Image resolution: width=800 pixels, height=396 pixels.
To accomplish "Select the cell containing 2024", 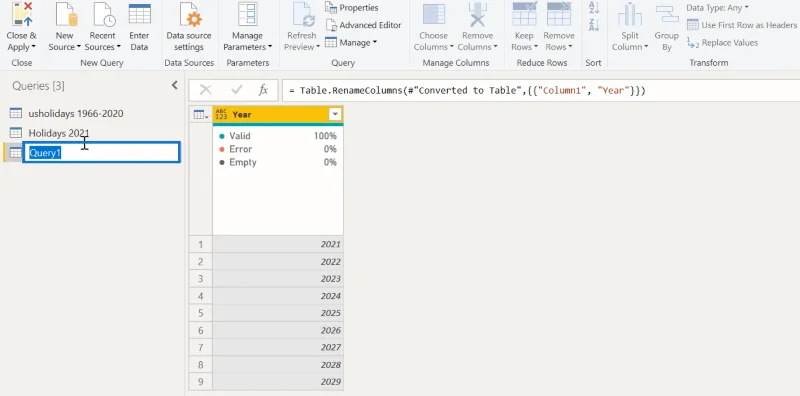I will click(278, 296).
